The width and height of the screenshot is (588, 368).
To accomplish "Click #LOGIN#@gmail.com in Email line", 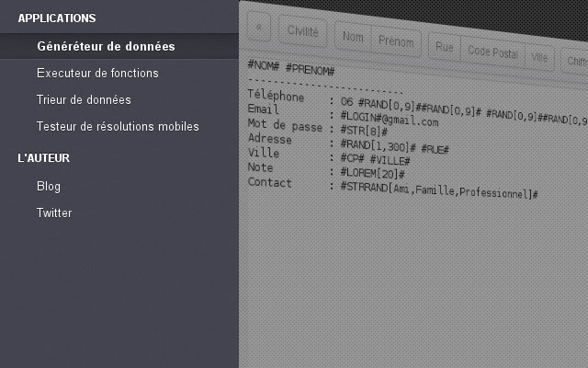I will 390,119.
